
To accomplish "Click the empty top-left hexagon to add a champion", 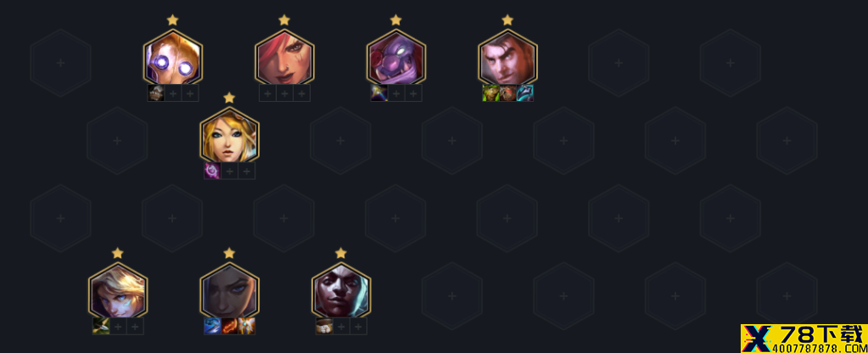I will pos(61,63).
